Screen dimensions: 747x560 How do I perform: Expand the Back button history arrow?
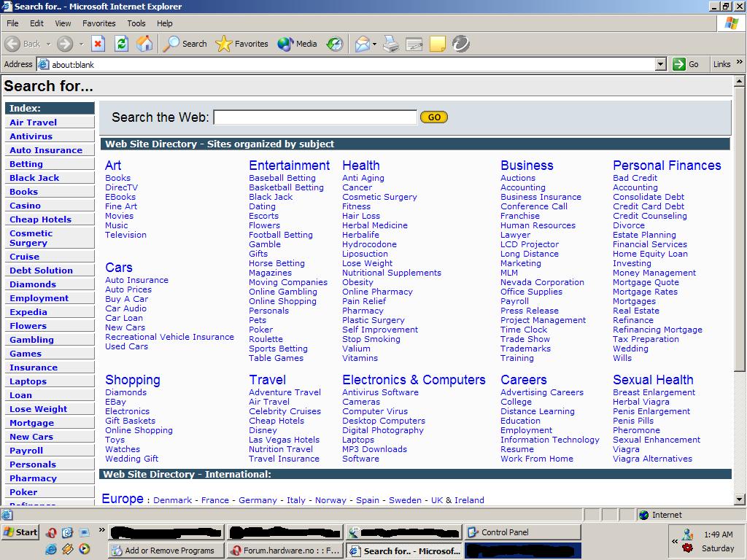(49, 44)
